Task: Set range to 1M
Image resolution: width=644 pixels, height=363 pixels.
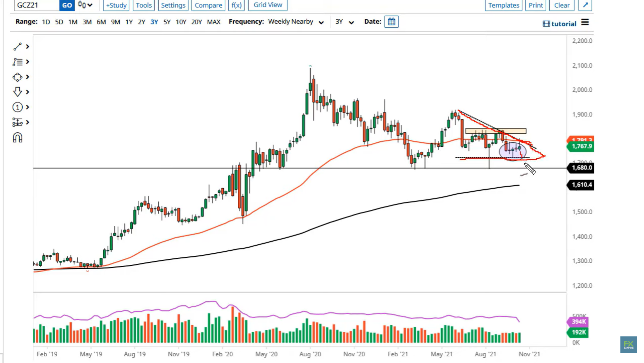Action: coord(73,22)
